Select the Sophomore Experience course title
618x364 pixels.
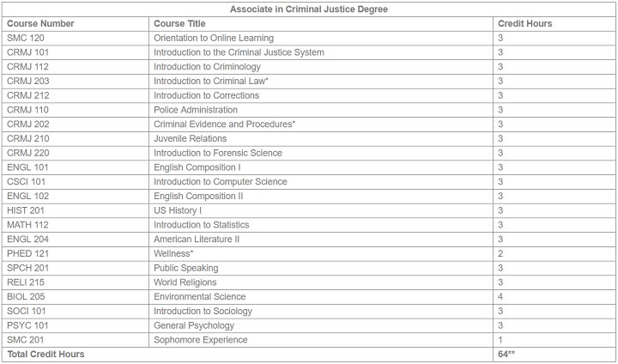[x=201, y=340]
